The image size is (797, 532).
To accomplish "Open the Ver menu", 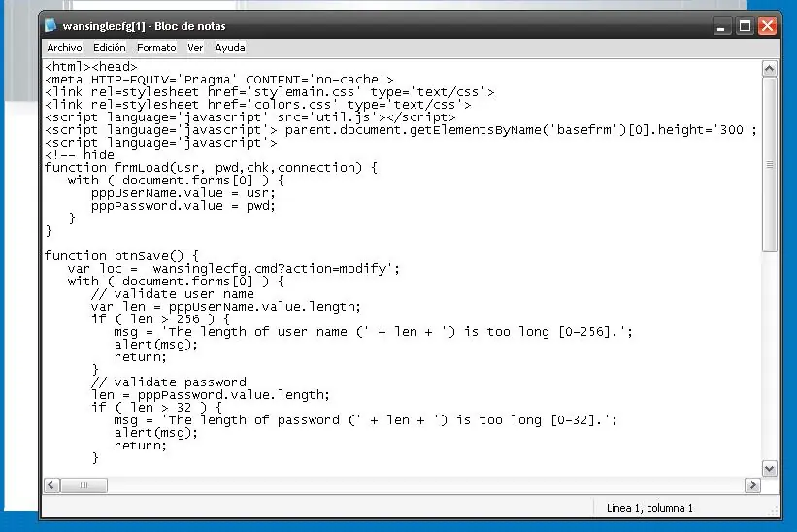I will (x=195, y=48).
